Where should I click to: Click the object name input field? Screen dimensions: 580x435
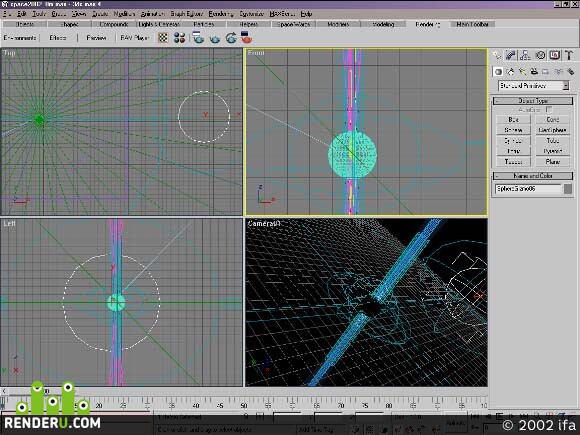(528, 189)
